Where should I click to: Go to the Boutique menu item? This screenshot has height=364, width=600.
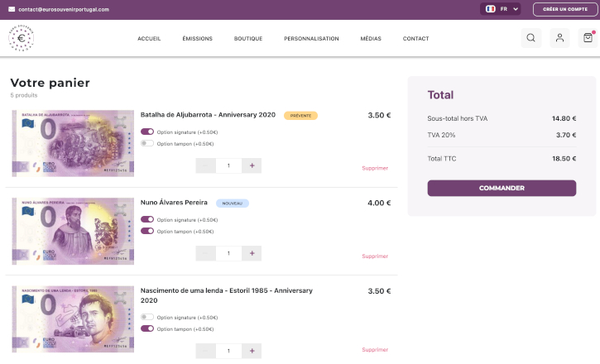tap(248, 39)
